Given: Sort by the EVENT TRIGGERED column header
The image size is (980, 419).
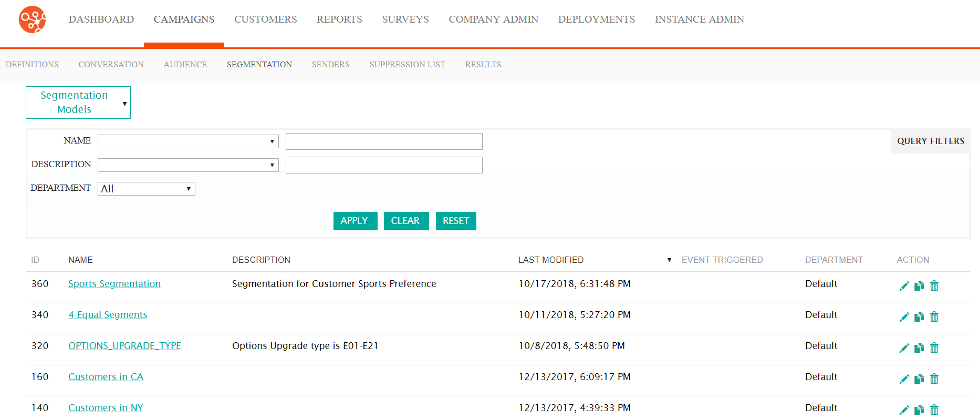Looking at the screenshot, I should [722, 260].
